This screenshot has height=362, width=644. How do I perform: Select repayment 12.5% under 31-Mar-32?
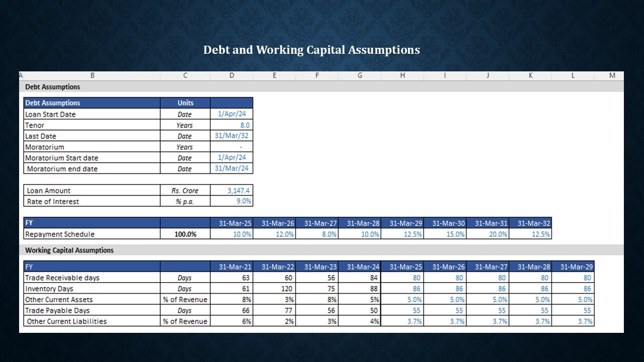click(x=530, y=234)
